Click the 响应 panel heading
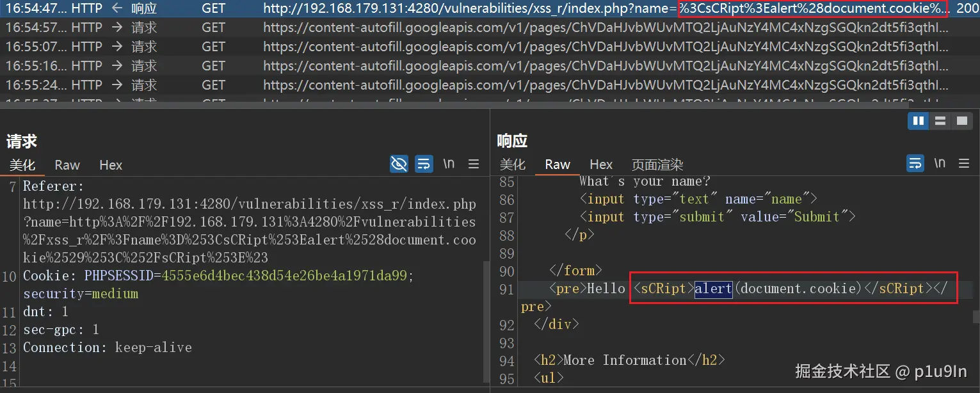The height and width of the screenshot is (393, 980). tap(512, 141)
